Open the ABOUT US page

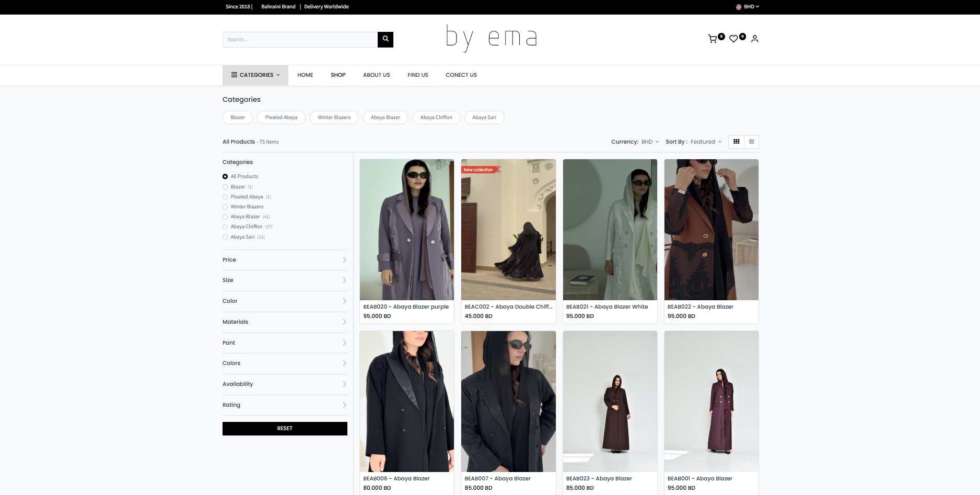pos(376,75)
